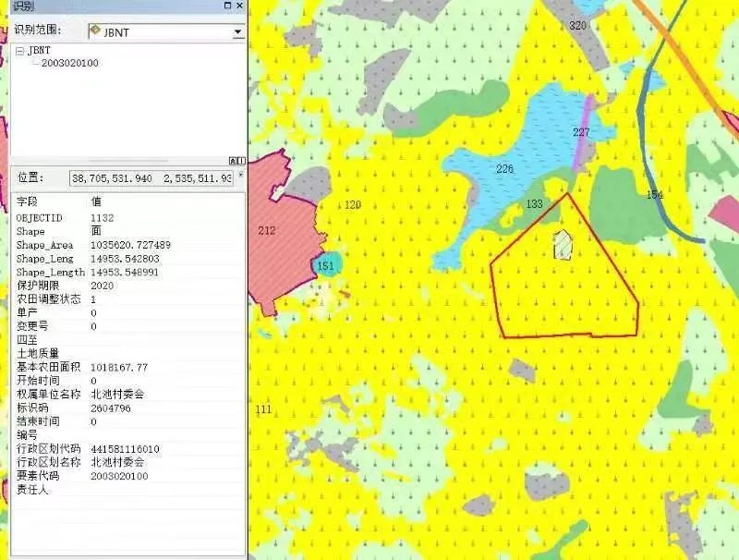Open the 识别范围 layer dropdown

click(x=237, y=32)
